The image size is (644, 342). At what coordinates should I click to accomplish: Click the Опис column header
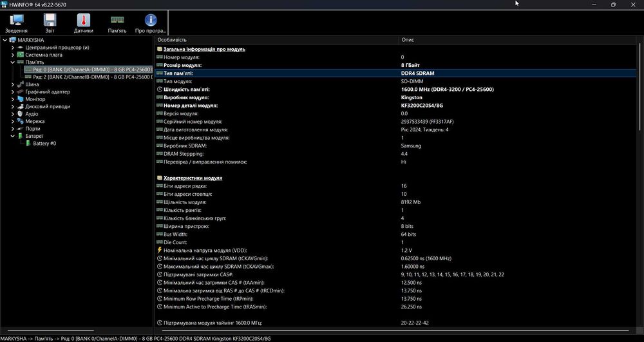pyautogui.click(x=518, y=40)
